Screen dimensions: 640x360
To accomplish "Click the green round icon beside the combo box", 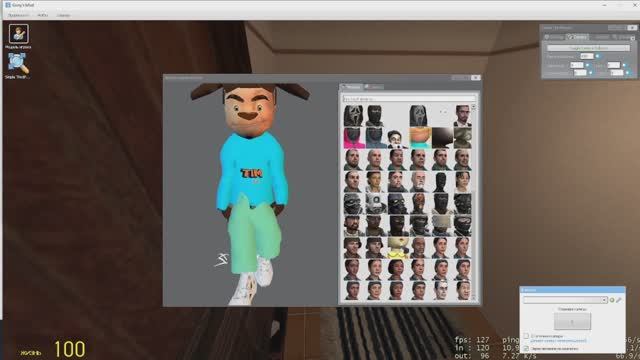I will click(x=611, y=300).
